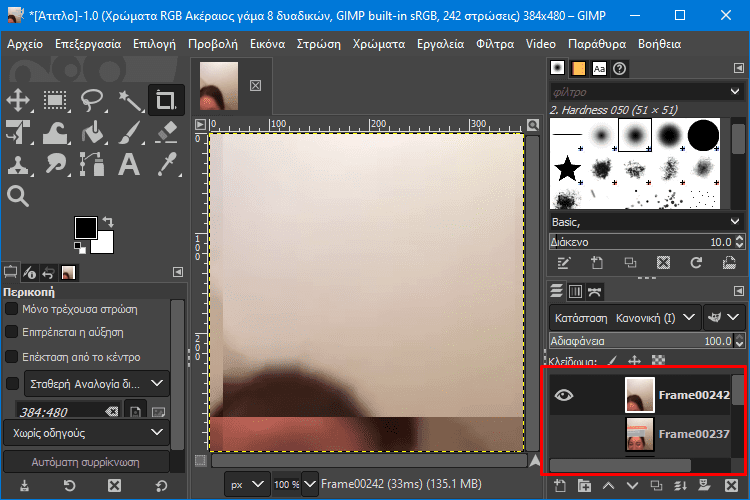Viewport: 750px width, 500px height.
Task: Open the Φίλτρα menu
Action: [x=495, y=44]
